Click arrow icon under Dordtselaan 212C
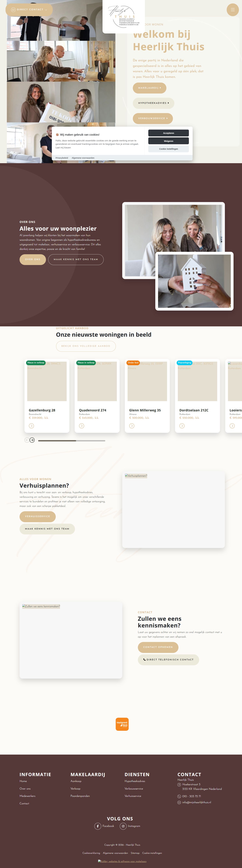The height and width of the screenshot is (868, 242). coord(182,426)
